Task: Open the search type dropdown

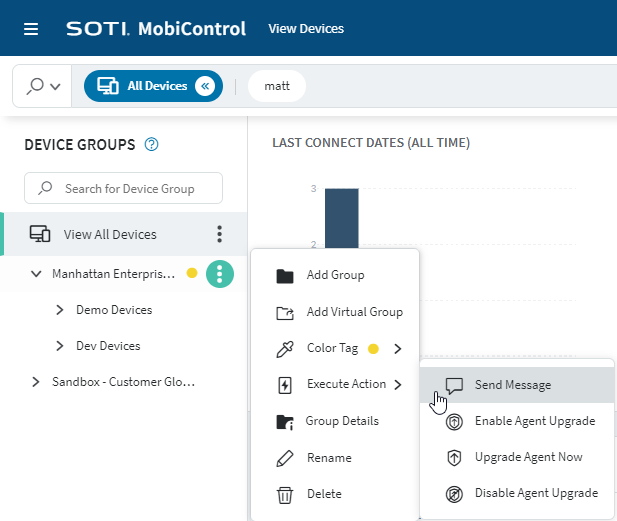Action: 44,86
